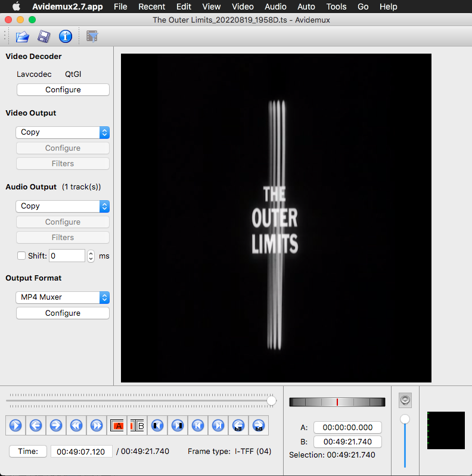Click the Selection: 00:49:21.740 duration text

332,455
